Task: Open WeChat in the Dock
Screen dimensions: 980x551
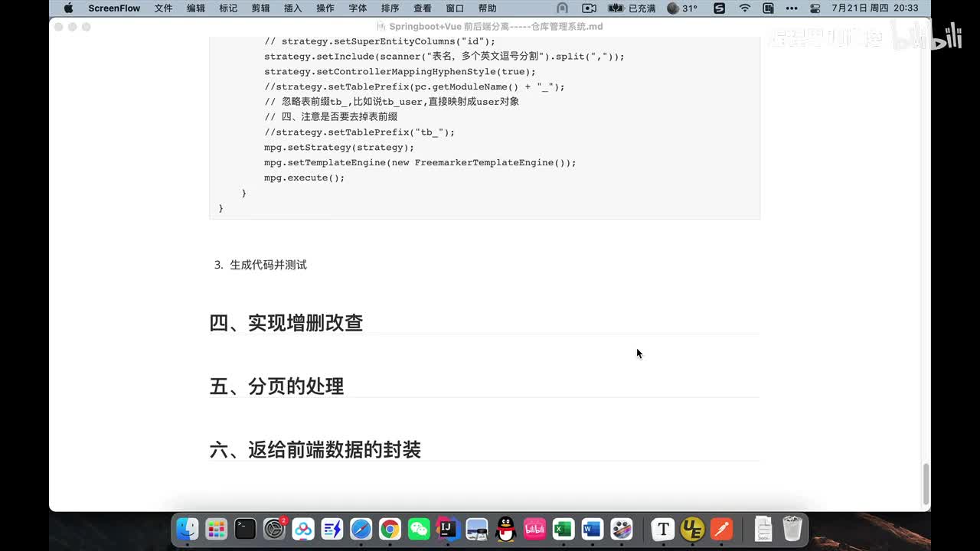Action: [419, 529]
